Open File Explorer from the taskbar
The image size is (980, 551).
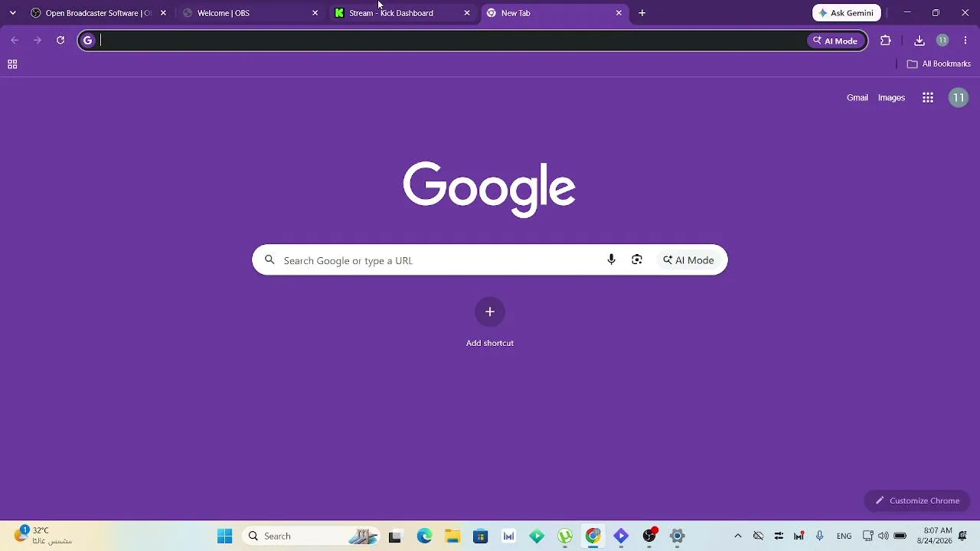pos(452,536)
